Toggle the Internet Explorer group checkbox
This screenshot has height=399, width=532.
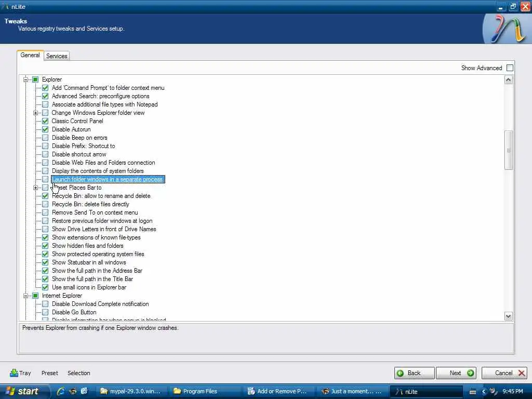coord(35,296)
